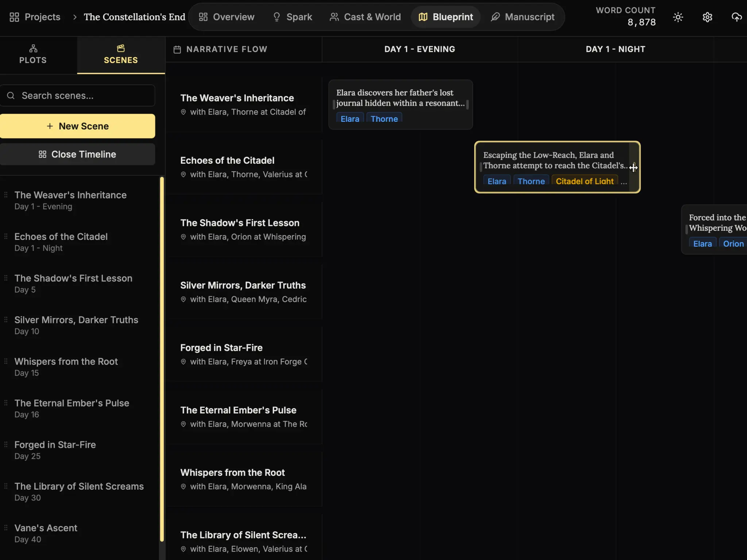Click cloud upload icon
This screenshot has height=560, width=747.
click(x=736, y=17)
